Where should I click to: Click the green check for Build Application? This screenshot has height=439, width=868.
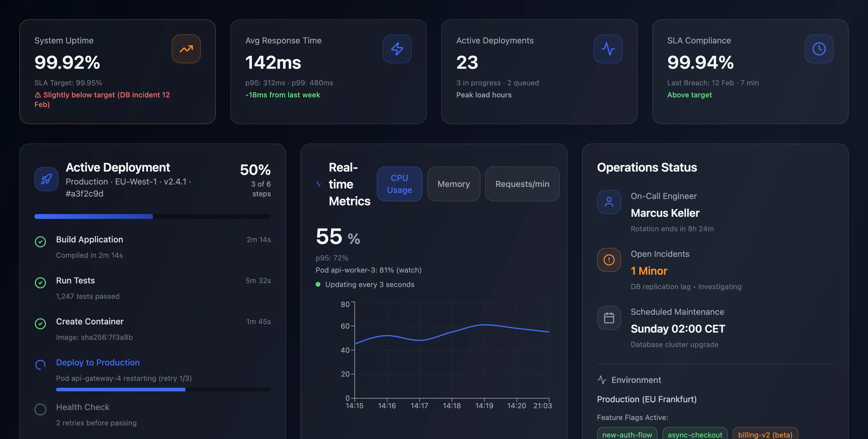[x=40, y=242]
